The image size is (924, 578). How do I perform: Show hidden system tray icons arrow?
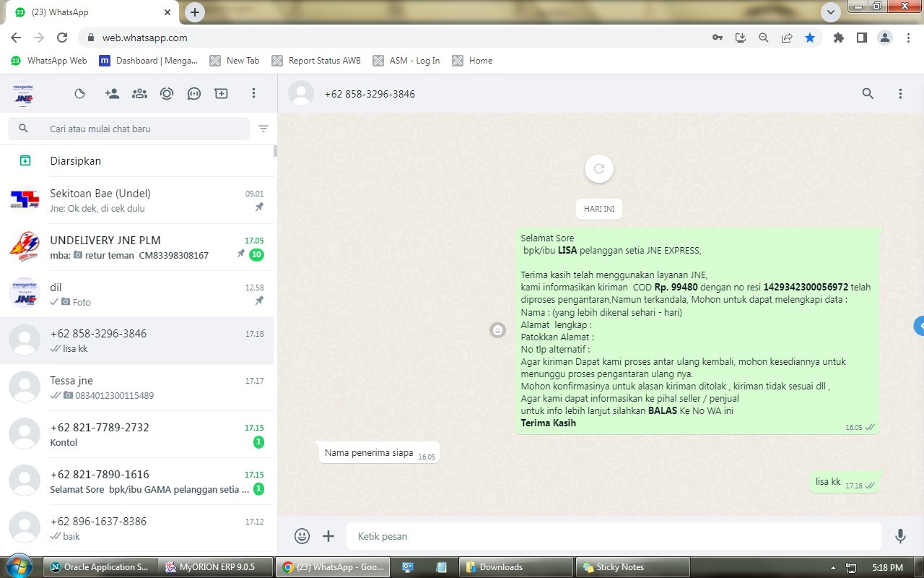tap(834, 567)
